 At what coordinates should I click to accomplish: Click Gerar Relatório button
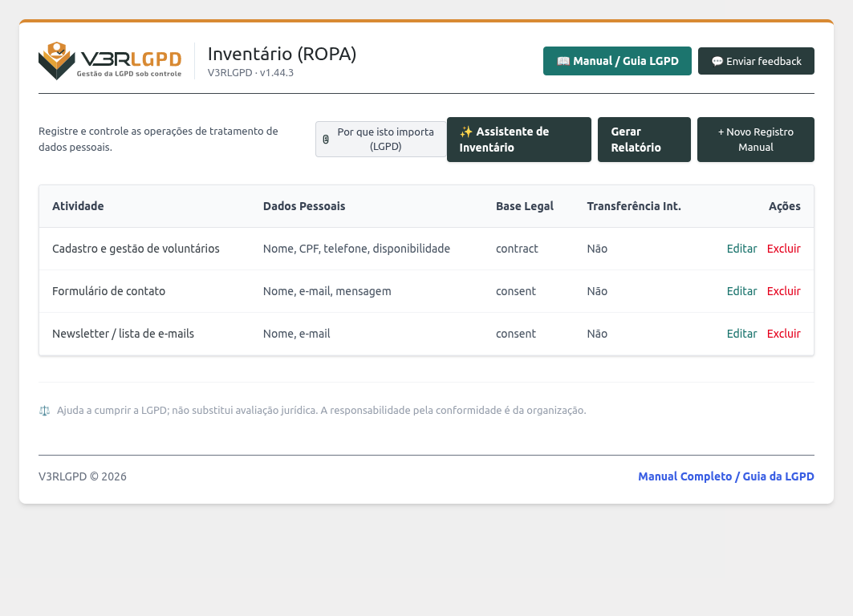[x=644, y=140]
